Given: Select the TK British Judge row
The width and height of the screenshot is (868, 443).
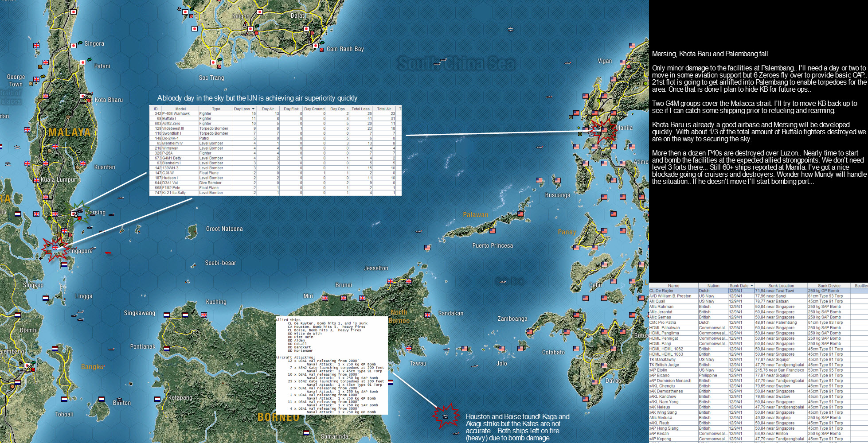Looking at the screenshot, I should click(759, 365).
